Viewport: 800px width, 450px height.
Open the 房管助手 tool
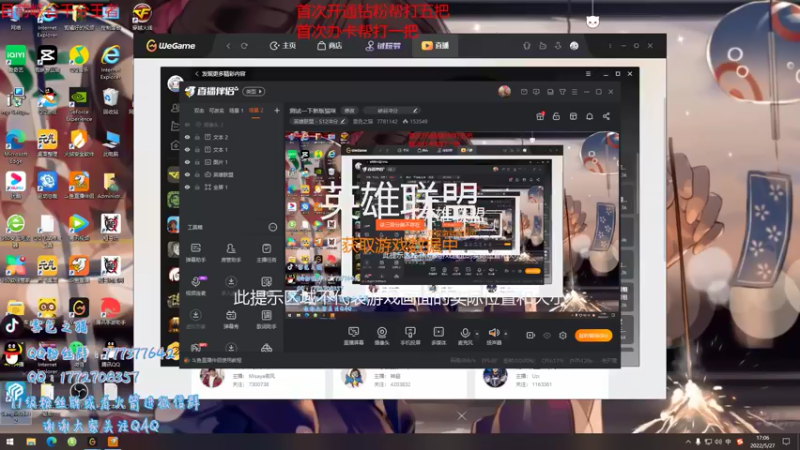pos(231,253)
